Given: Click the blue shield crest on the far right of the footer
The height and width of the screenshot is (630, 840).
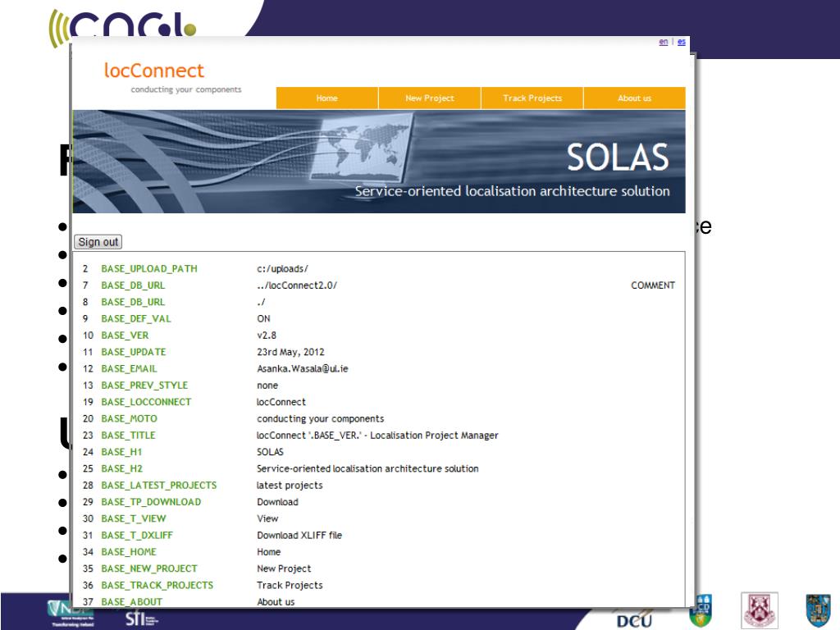Looking at the screenshot, I should pos(818,610).
